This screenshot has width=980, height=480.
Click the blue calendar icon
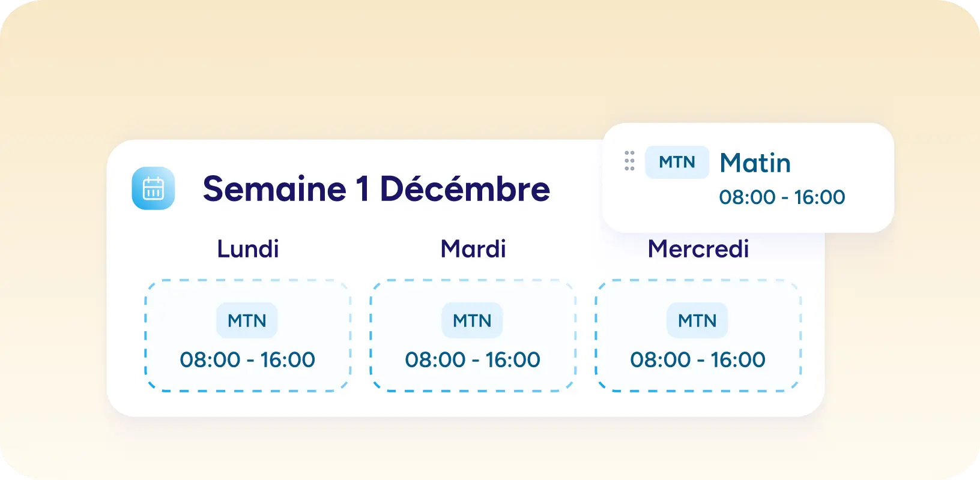point(153,188)
